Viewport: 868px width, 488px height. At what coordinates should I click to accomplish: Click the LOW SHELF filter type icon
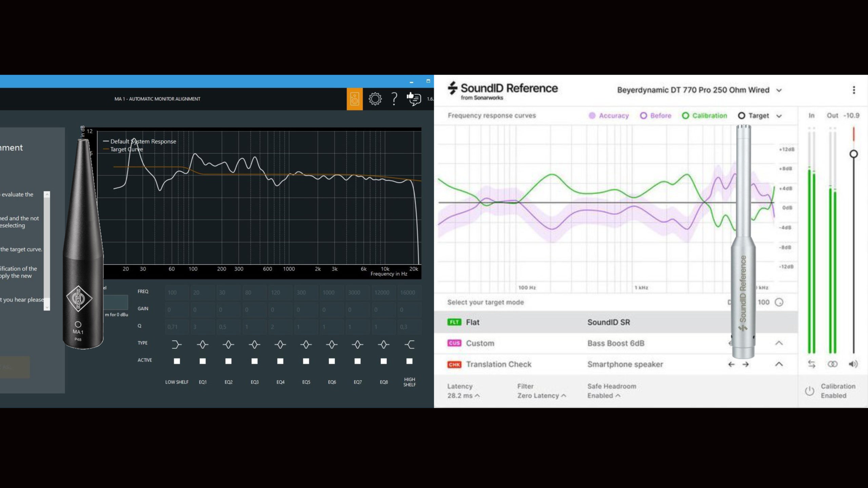coord(177,345)
